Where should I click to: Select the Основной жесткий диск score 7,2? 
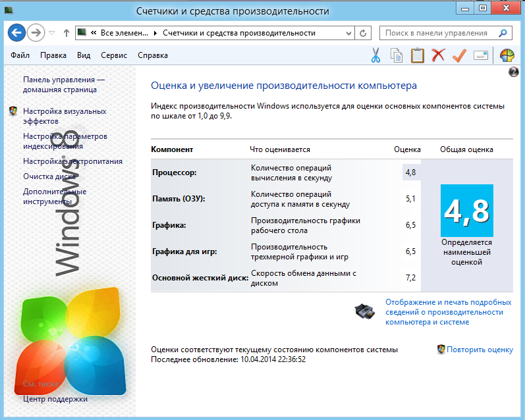411,278
